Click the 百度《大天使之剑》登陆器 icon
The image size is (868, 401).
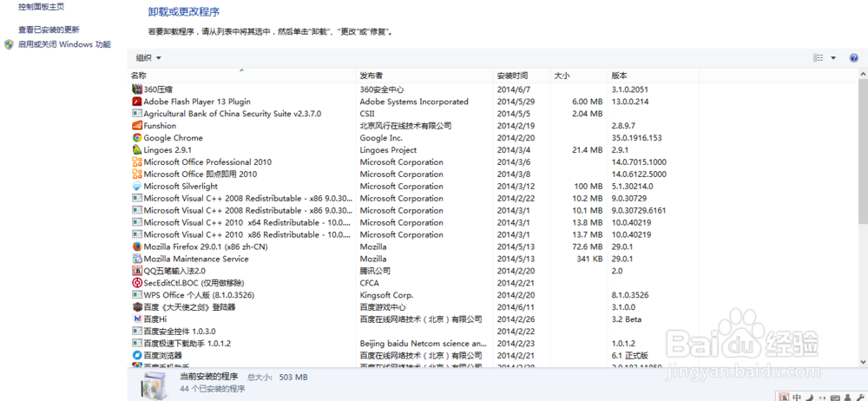tap(137, 307)
